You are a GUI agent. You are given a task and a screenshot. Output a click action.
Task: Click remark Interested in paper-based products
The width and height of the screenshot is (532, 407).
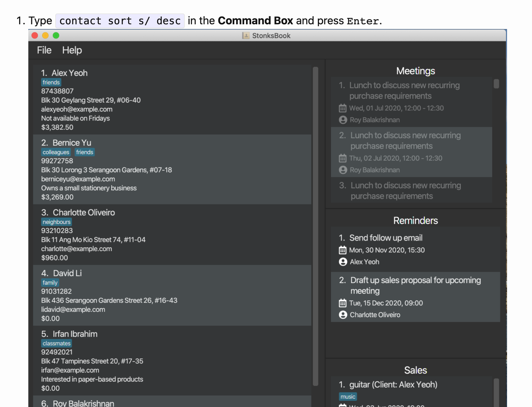(x=92, y=380)
